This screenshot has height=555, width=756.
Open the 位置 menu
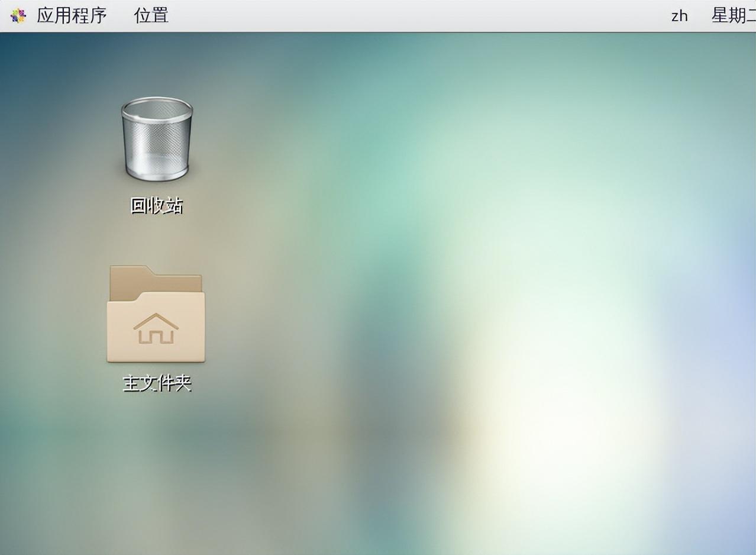pos(151,15)
